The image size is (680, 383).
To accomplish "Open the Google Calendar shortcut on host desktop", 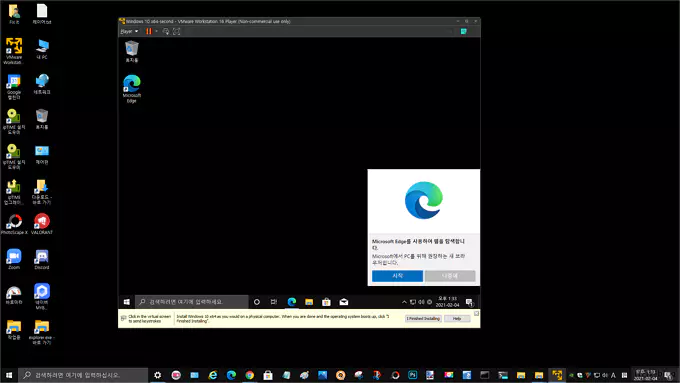I will [x=14, y=87].
